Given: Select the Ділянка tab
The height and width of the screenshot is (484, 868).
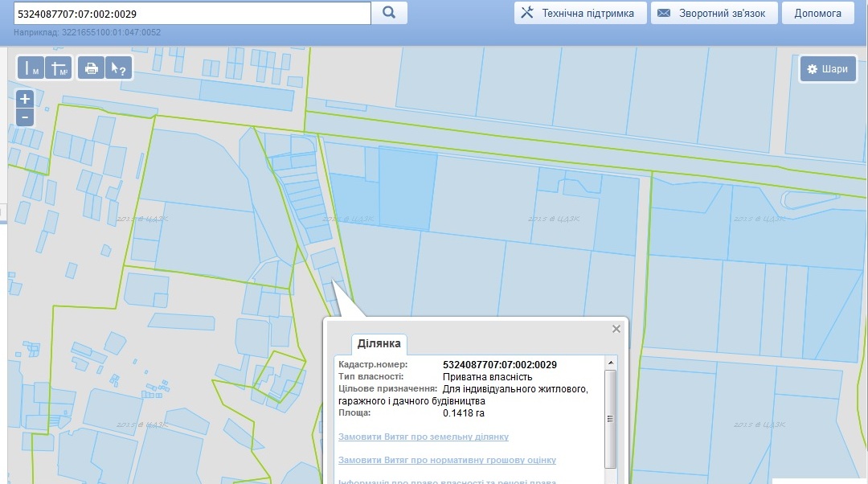Looking at the screenshot, I should click(x=379, y=343).
